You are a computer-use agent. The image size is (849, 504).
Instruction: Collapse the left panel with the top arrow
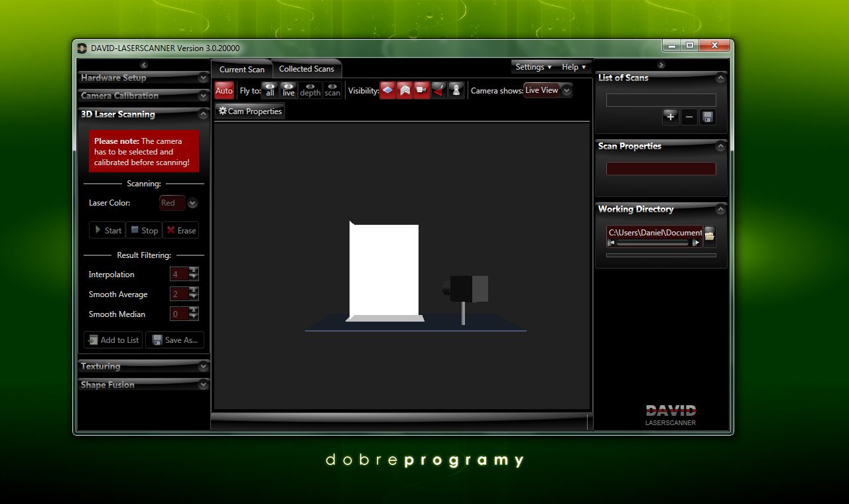[x=144, y=65]
